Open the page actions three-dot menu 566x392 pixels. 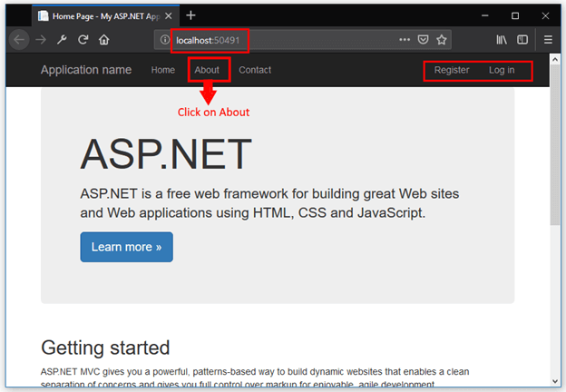tap(405, 39)
